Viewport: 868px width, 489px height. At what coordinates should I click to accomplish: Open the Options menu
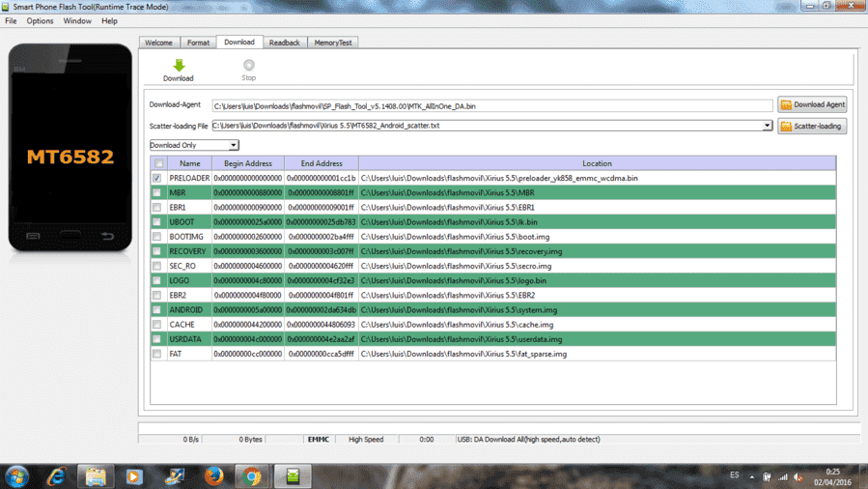pos(40,21)
